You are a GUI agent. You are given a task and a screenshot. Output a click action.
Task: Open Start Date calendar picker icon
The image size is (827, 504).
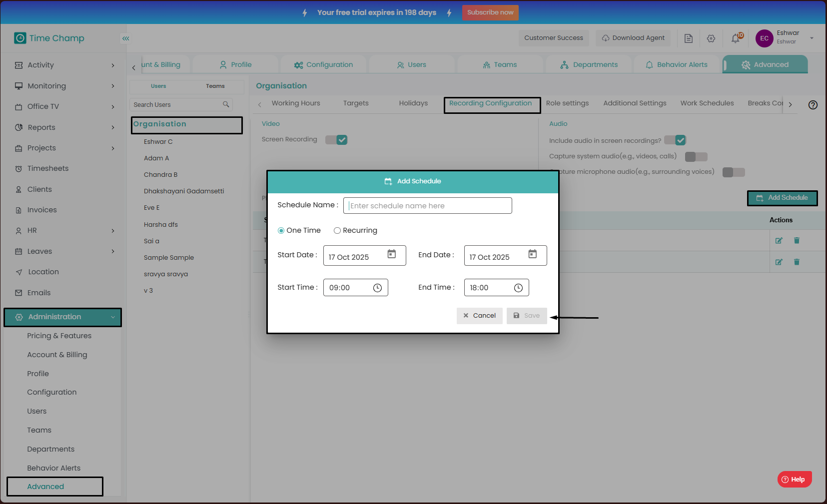coord(392,254)
